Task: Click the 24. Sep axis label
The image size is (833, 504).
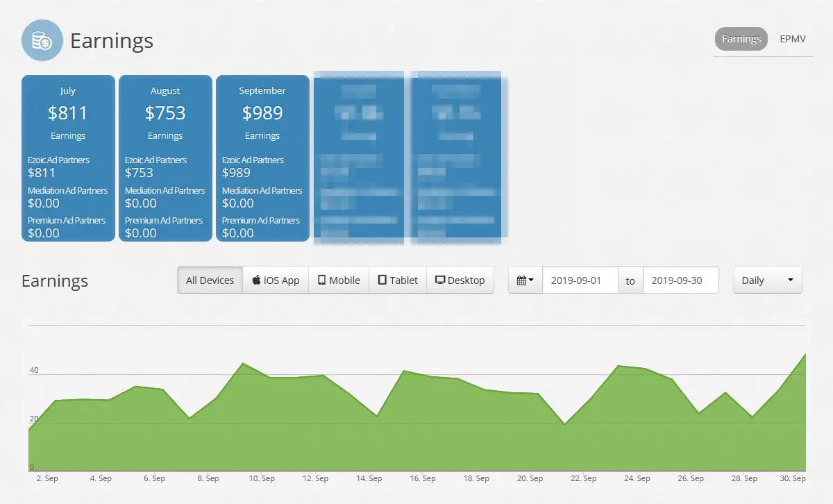Action: (637, 478)
